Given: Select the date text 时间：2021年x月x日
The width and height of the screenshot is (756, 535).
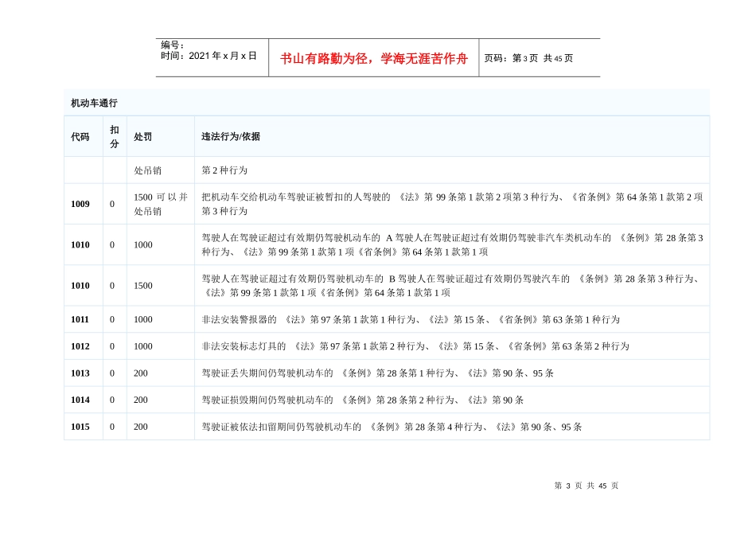Looking at the screenshot, I should pyautogui.click(x=208, y=56).
